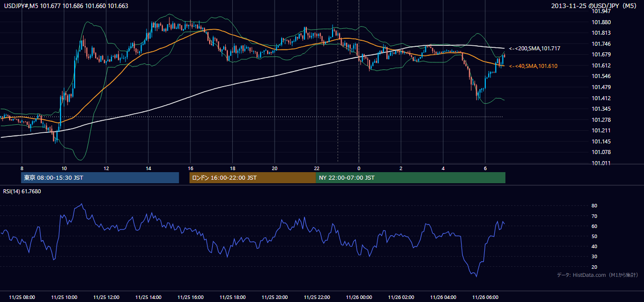Screen dimensions: 644x302
Task: Click hour 16 on price chart axis
Action: pyautogui.click(x=190, y=168)
